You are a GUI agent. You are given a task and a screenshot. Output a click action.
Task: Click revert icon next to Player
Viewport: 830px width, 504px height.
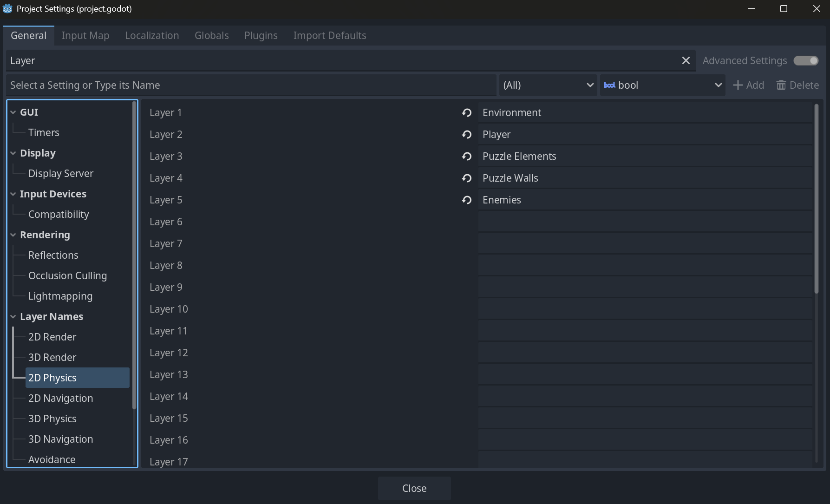(x=466, y=135)
